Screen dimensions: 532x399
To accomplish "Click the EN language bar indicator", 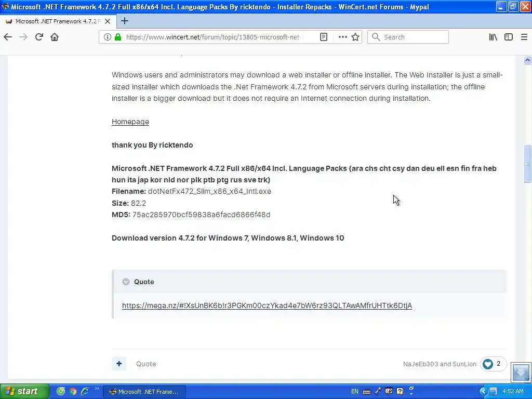I will click(354, 391).
